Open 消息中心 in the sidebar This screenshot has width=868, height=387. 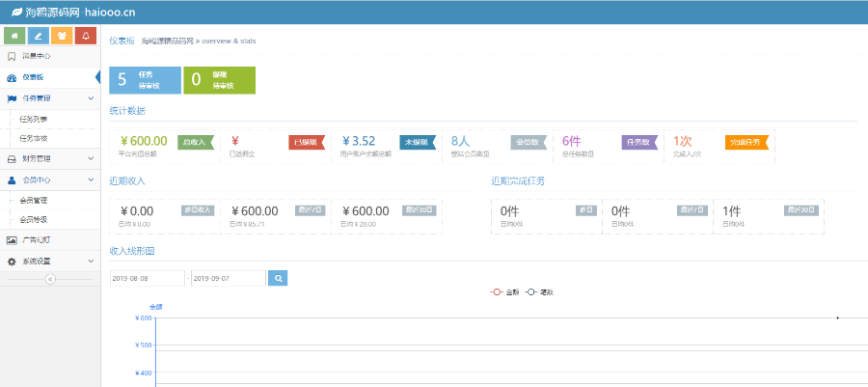click(50, 57)
